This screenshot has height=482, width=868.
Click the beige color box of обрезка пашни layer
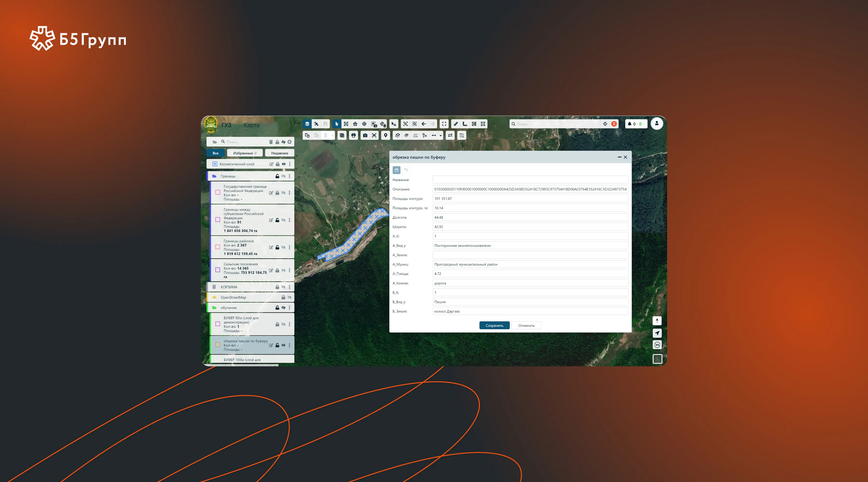point(218,345)
